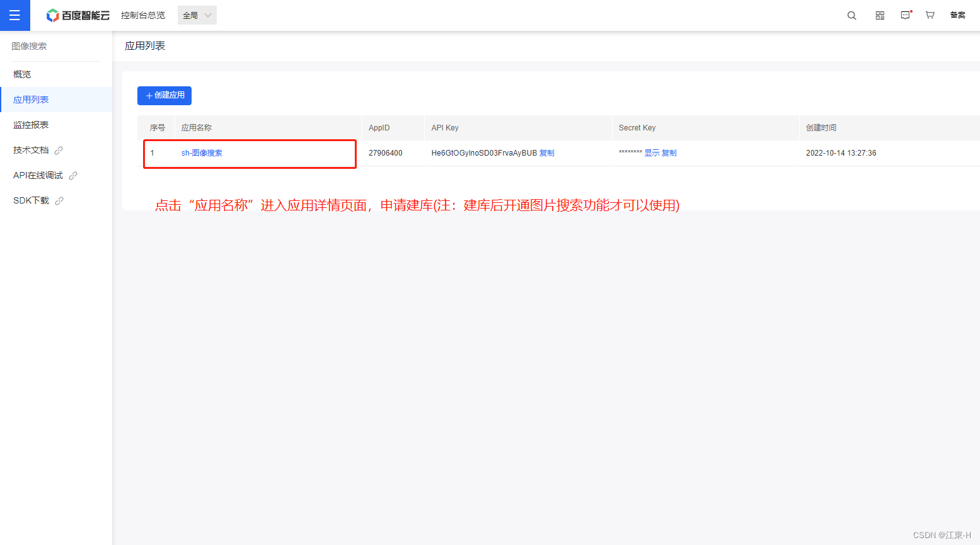
Task: Click the 序号 column header
Action: point(158,128)
